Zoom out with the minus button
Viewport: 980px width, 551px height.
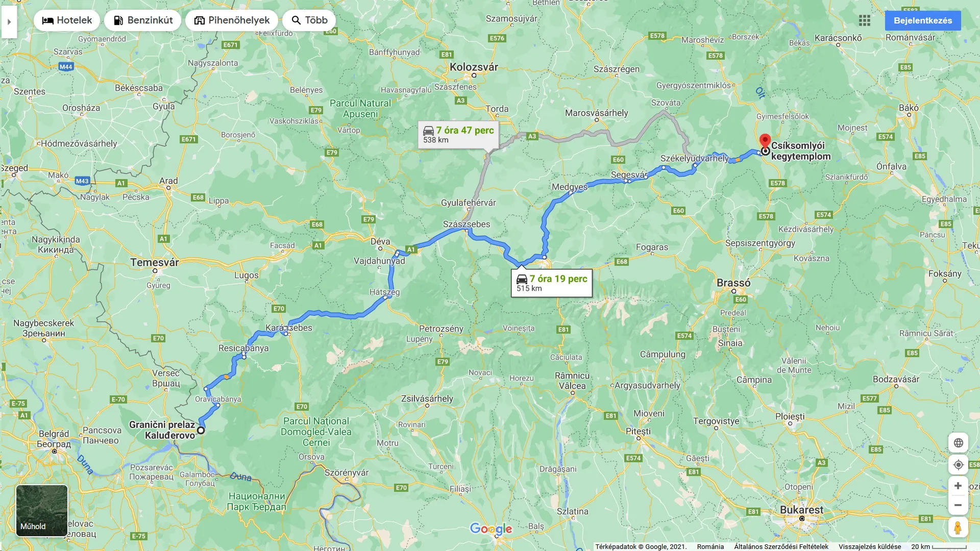[958, 505]
